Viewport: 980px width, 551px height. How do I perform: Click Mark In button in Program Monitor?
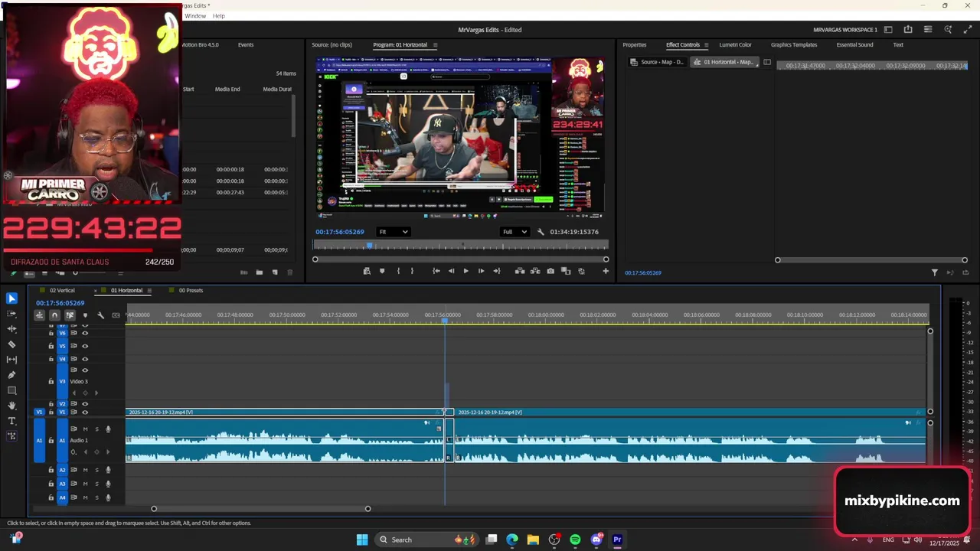point(398,271)
